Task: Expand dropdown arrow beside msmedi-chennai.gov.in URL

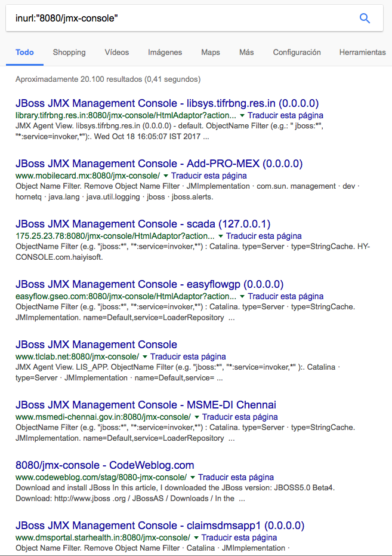Action: 196,417
